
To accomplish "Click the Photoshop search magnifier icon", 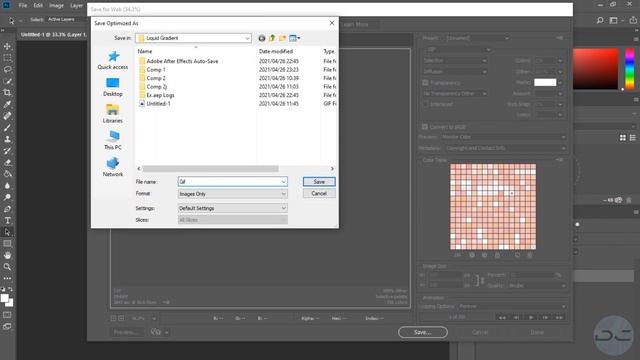I will click(600, 20).
